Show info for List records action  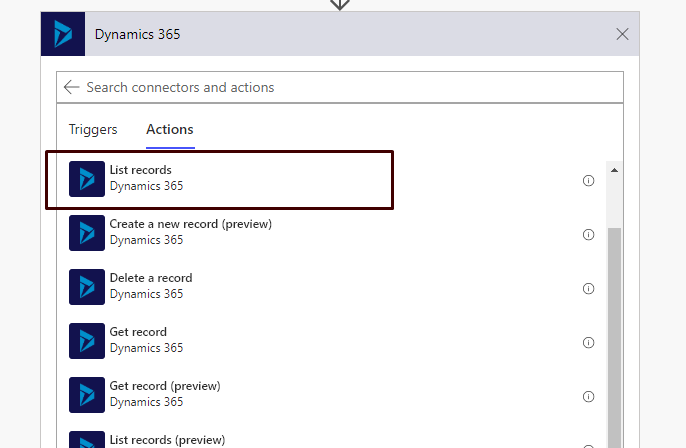click(588, 181)
